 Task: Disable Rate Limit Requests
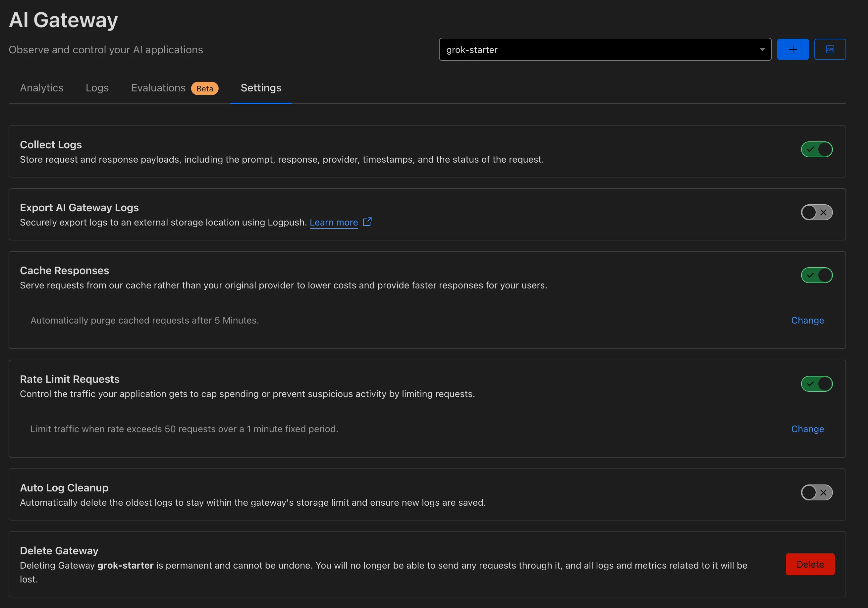(817, 384)
